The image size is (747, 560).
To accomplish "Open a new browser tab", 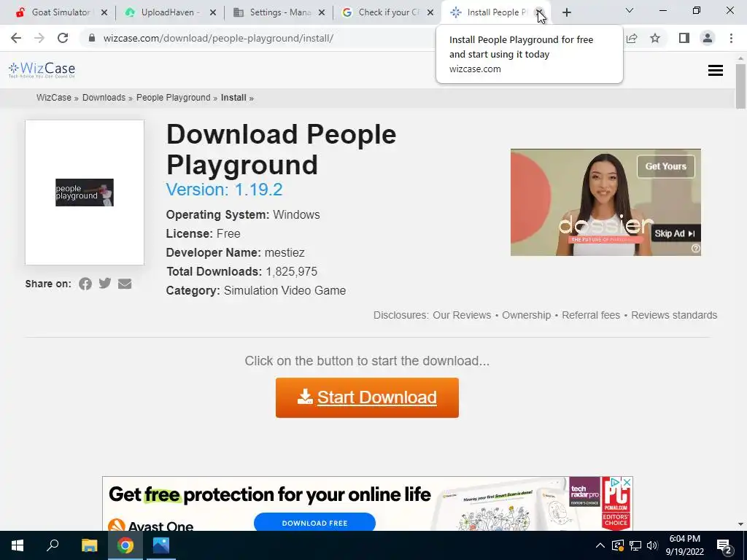I will click(566, 13).
